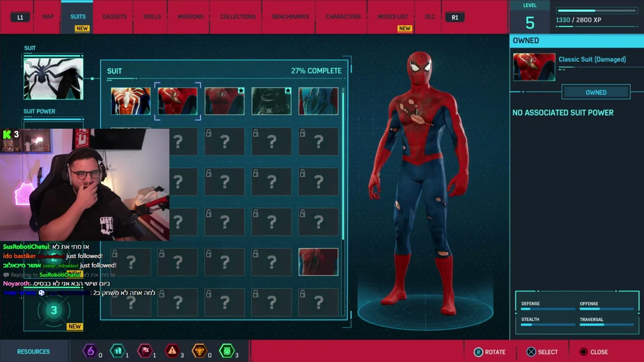Switch to the SUITS tab
Viewport: 644px width, 362px height.
(78, 17)
